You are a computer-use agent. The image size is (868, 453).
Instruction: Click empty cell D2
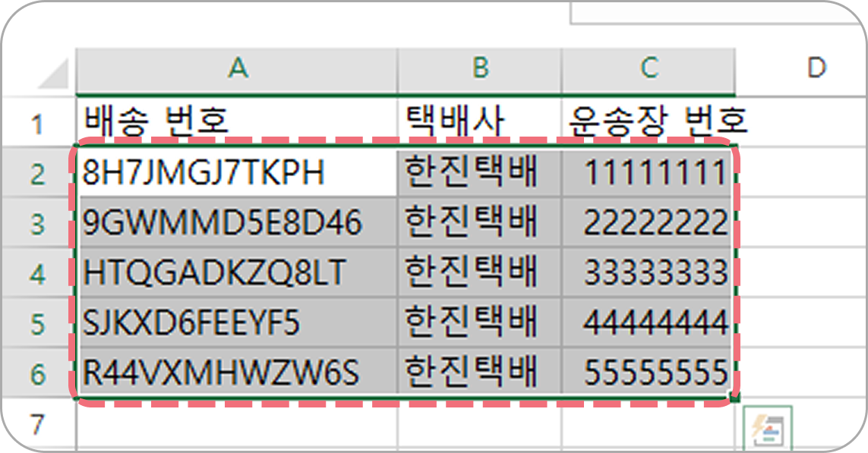click(801, 172)
